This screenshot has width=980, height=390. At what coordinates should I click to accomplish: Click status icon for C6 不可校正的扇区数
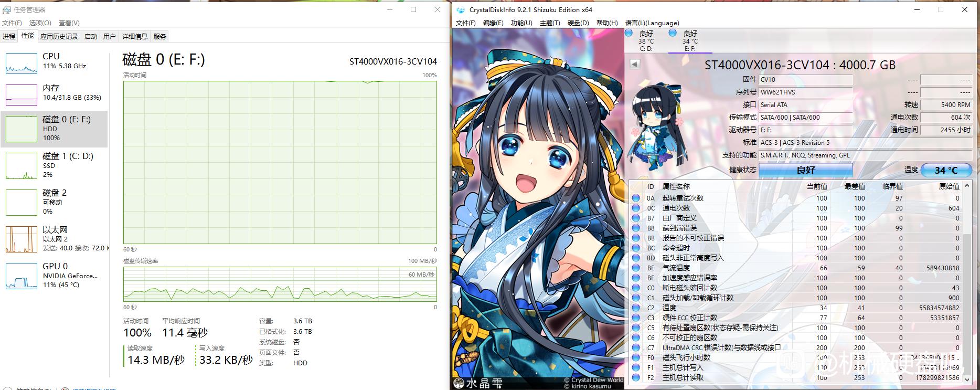(636, 338)
